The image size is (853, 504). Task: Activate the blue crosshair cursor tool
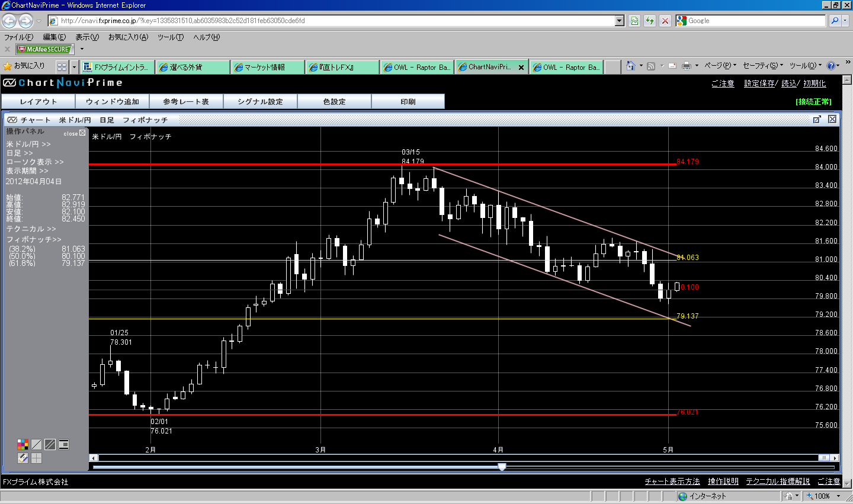tap(37, 458)
